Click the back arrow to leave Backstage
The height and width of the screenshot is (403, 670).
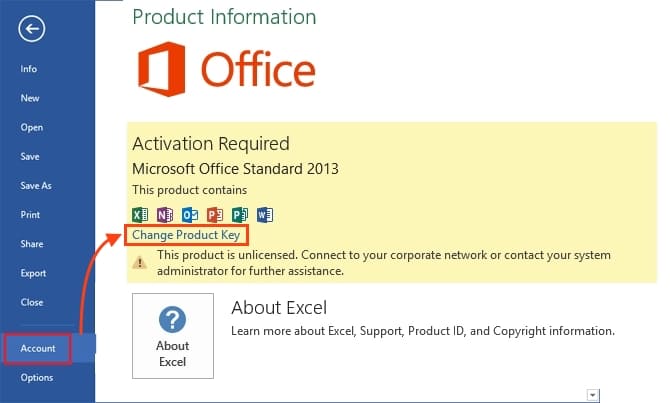tap(34, 30)
